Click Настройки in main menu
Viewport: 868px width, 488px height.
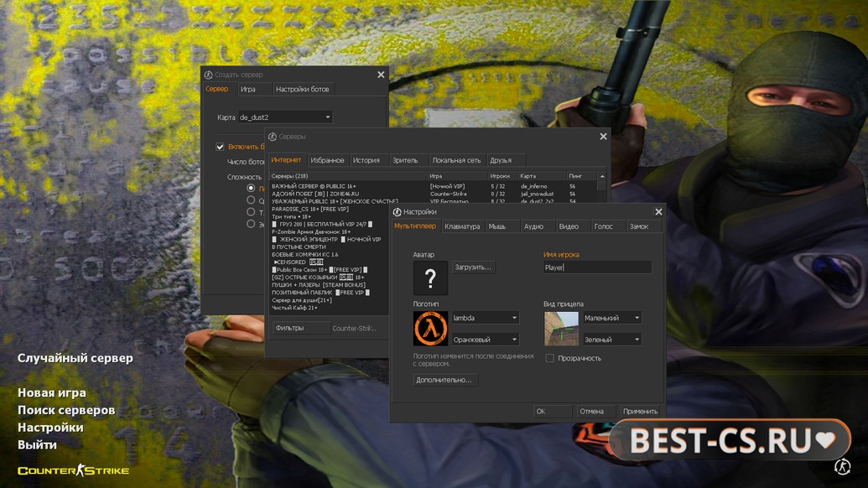click(x=50, y=427)
